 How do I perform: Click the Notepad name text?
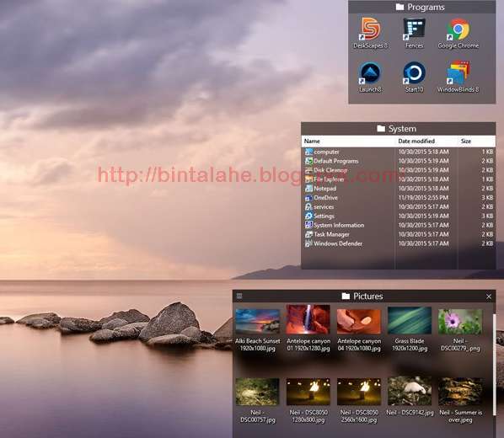pos(325,189)
